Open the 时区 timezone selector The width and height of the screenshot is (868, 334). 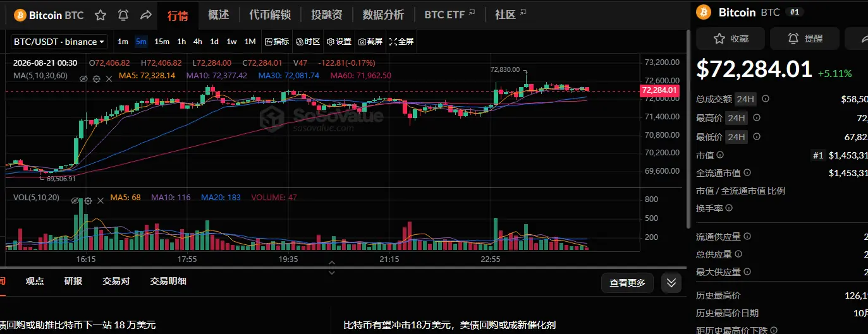pos(308,42)
